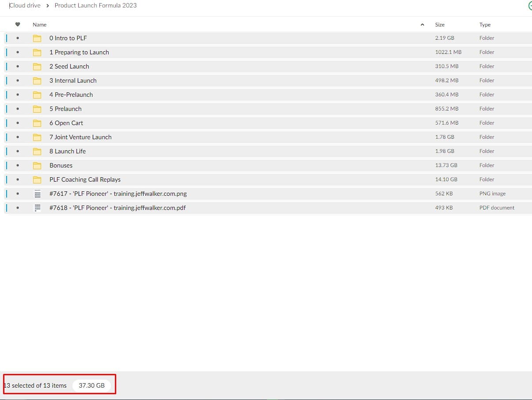Screen dimensions: 532x400
Task: Click the sort arrow in Name column
Action: (x=422, y=25)
